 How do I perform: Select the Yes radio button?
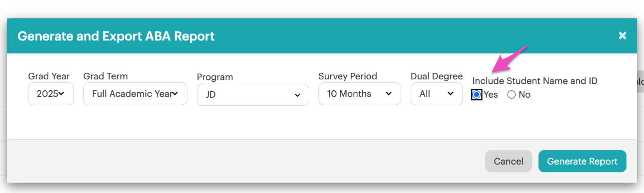pos(476,95)
